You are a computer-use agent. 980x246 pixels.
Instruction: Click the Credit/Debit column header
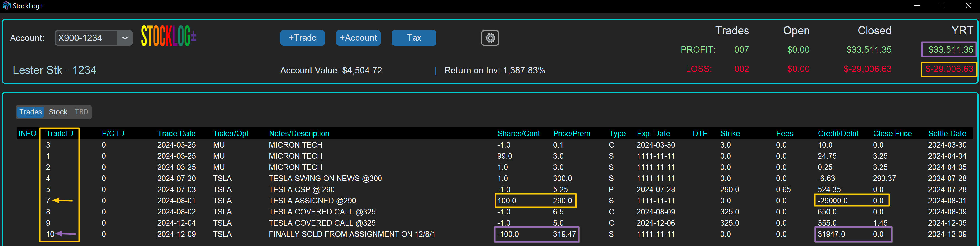coord(838,134)
